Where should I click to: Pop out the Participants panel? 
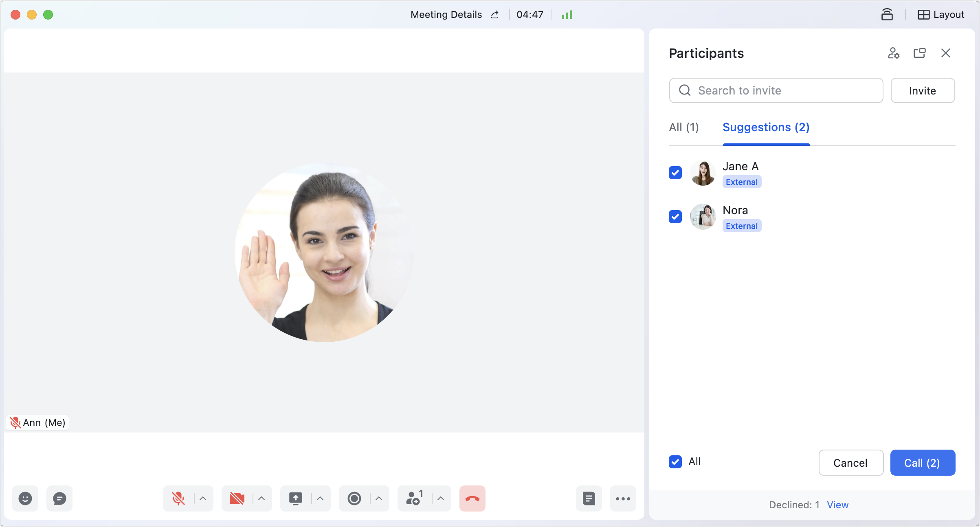click(x=919, y=53)
